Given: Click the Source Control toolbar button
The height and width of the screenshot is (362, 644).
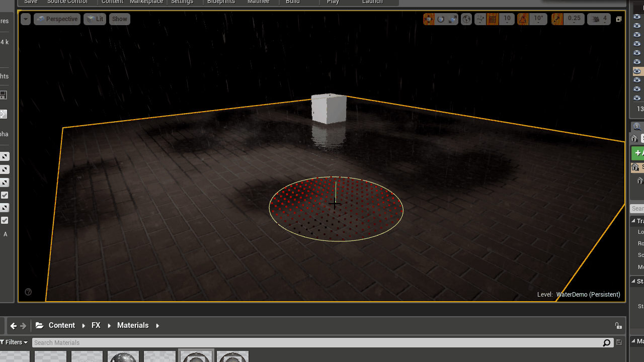Looking at the screenshot, I should (67, 2).
